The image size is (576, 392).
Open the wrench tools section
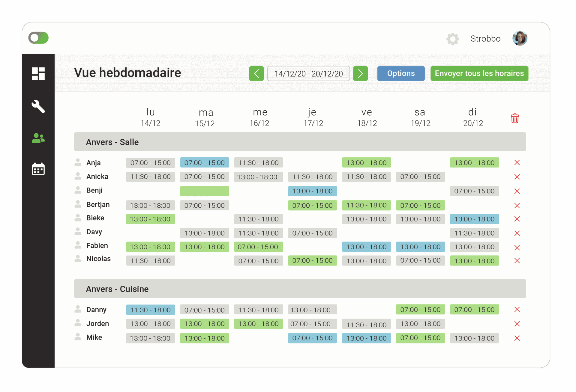point(38,106)
